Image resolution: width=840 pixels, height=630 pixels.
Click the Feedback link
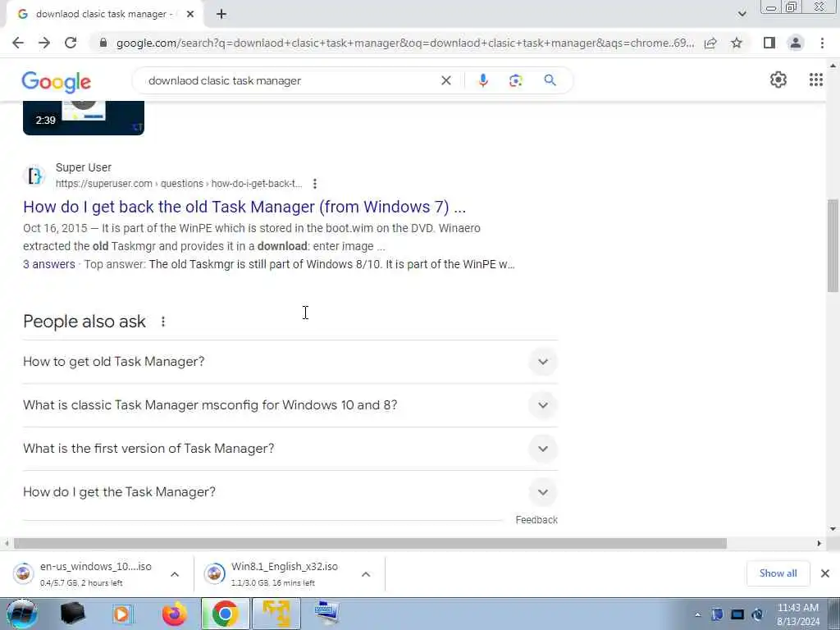[536, 519]
